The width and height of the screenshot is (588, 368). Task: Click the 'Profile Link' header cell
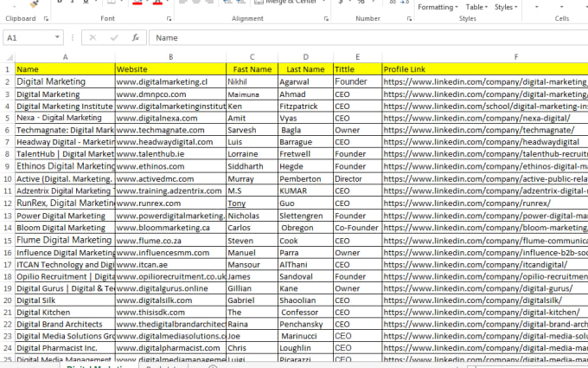485,69
